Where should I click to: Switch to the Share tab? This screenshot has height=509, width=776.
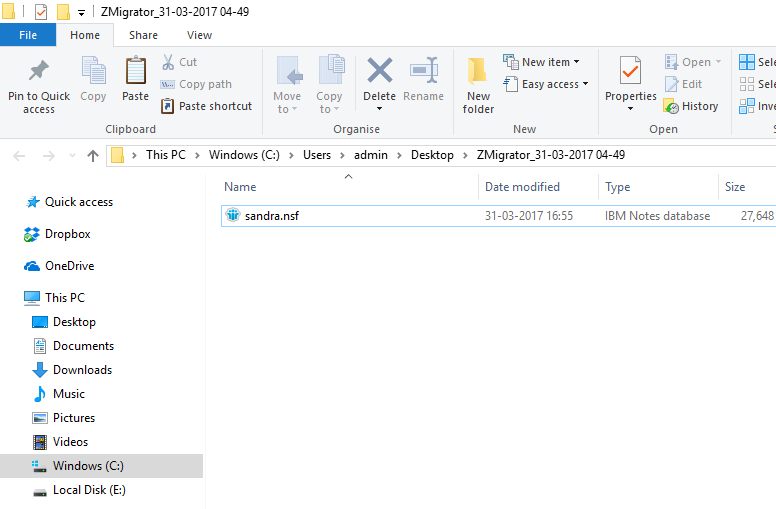coord(144,35)
